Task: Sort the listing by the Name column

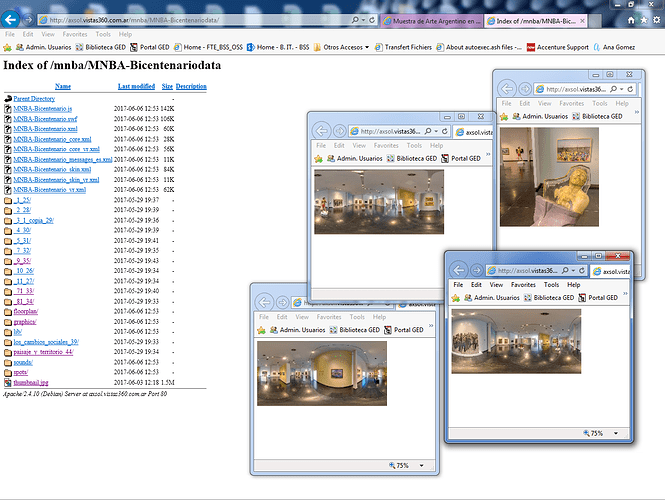Action: pos(63,86)
